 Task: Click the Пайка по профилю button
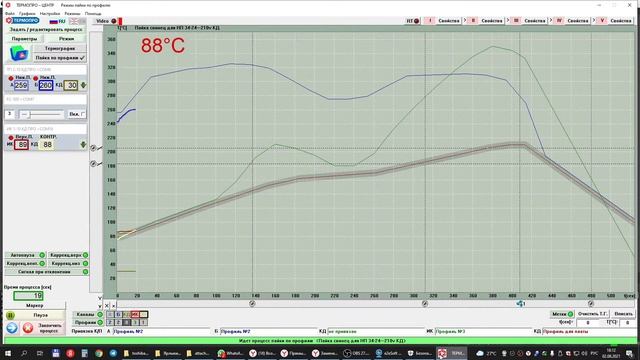pos(60,58)
